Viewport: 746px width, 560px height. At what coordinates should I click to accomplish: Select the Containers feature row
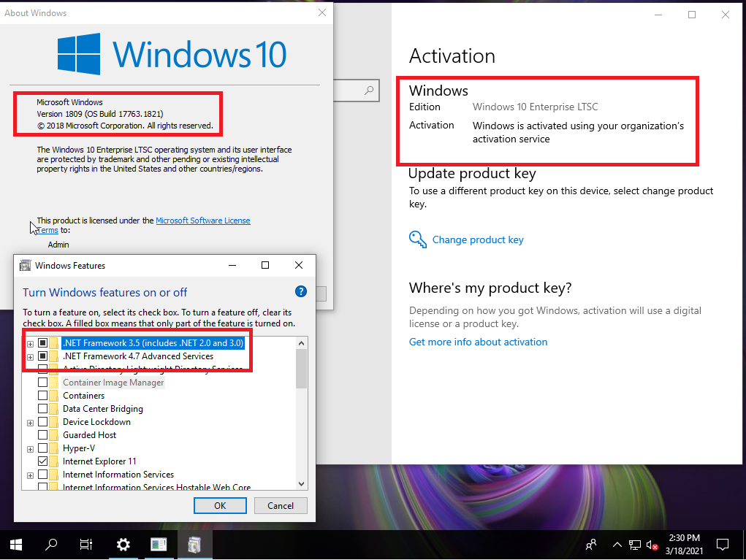point(84,396)
